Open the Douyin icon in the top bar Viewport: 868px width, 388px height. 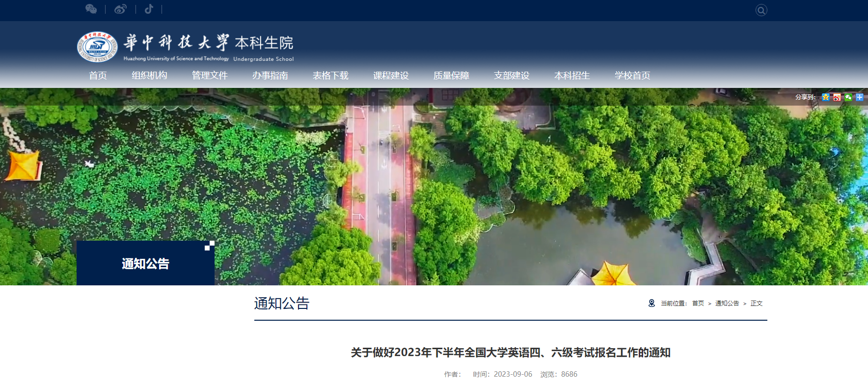click(x=149, y=9)
